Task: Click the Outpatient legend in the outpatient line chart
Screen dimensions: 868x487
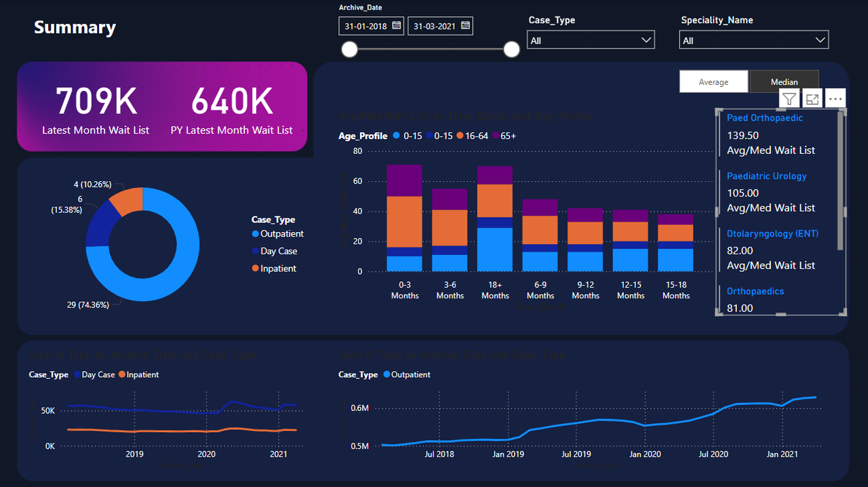Action: coord(407,374)
